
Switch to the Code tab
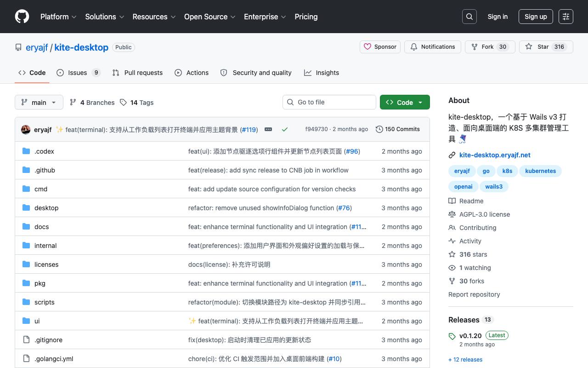(32, 73)
